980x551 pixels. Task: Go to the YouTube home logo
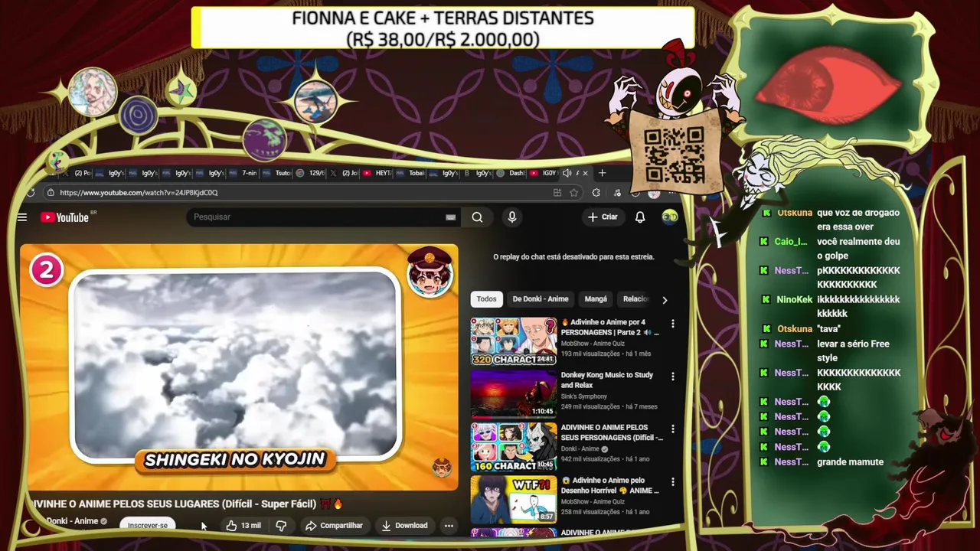[65, 217]
